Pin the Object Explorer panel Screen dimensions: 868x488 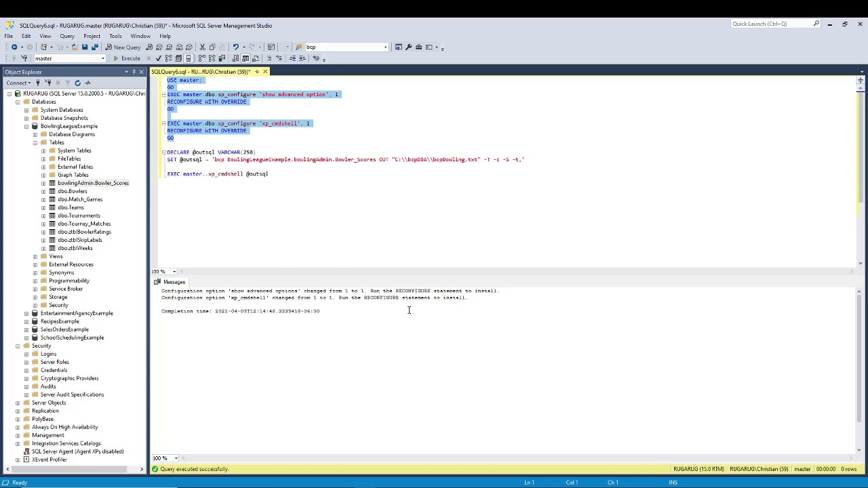pyautogui.click(x=134, y=72)
